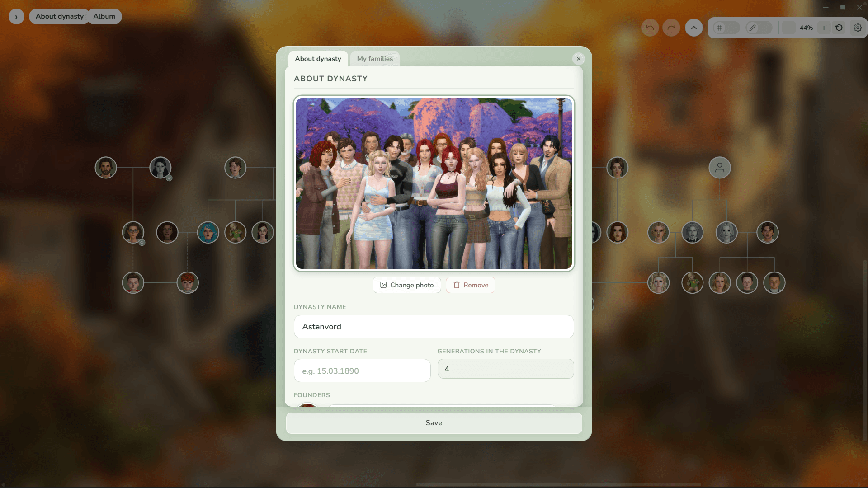Collapse toolbar with up chevron

693,28
